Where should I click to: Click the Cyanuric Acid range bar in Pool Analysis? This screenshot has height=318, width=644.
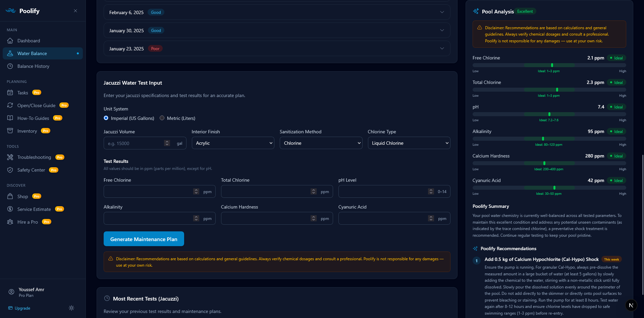pyautogui.click(x=549, y=188)
